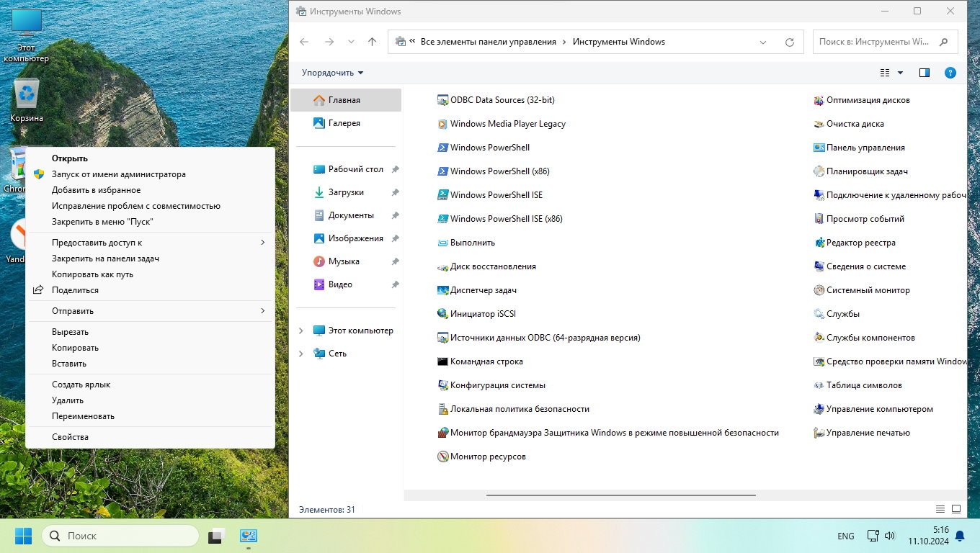The image size is (980, 553).
Task: Choose Запуск от имени администратора
Action: 118,174
